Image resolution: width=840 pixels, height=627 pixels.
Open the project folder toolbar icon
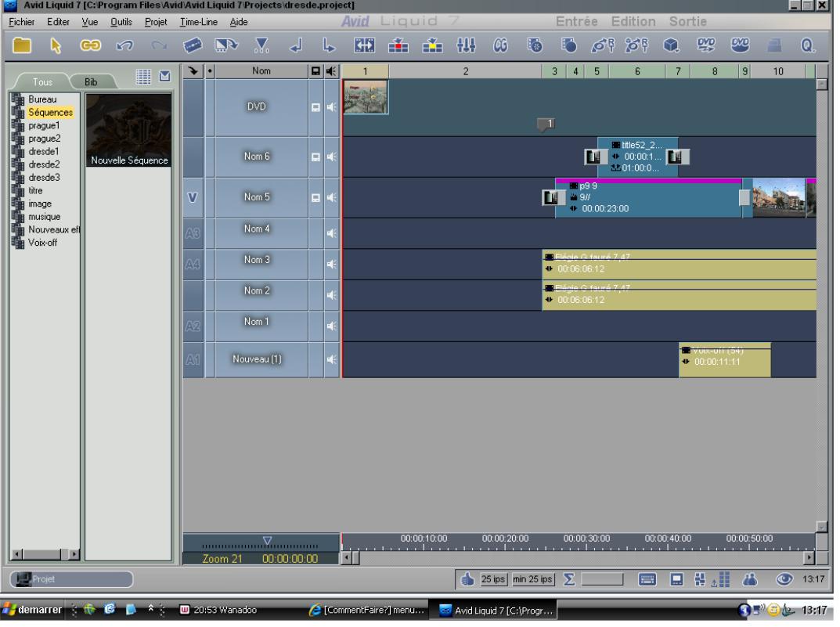click(21, 45)
